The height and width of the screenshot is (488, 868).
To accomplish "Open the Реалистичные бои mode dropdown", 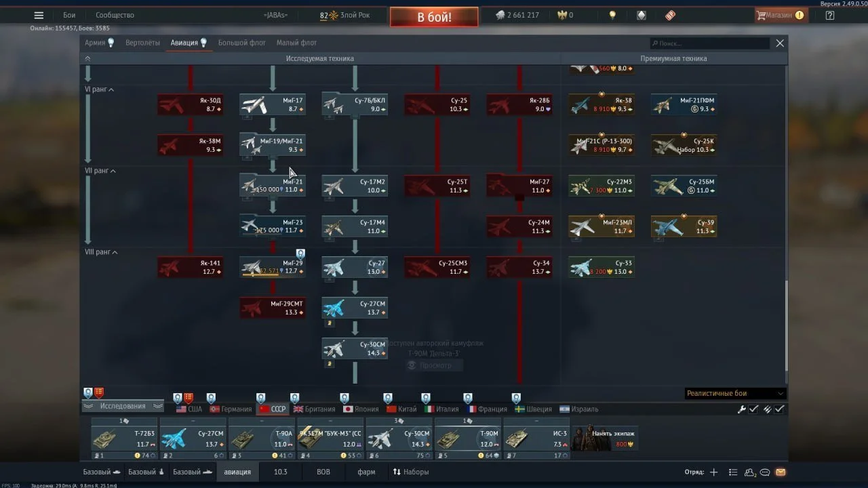I will click(x=735, y=393).
